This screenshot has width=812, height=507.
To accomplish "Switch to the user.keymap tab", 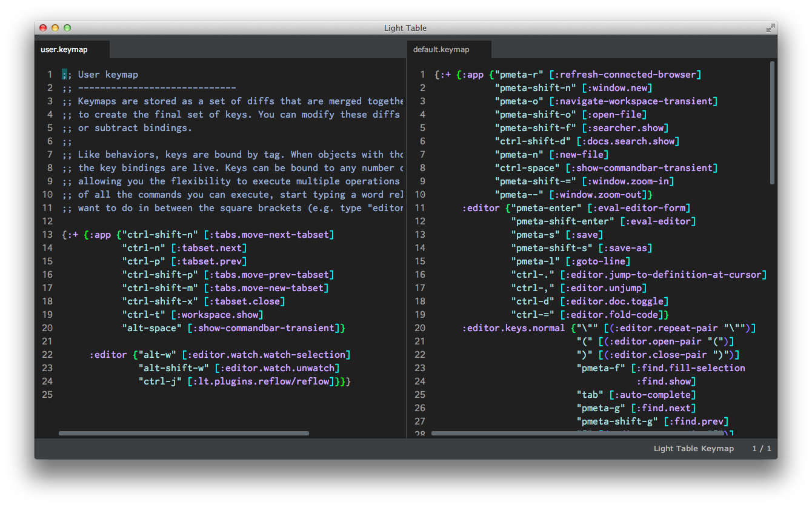I will (x=64, y=50).
